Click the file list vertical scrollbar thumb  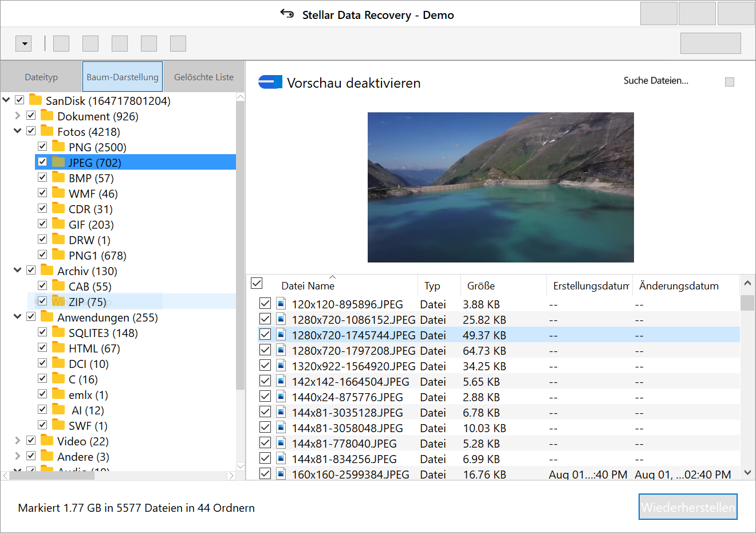coord(747,303)
